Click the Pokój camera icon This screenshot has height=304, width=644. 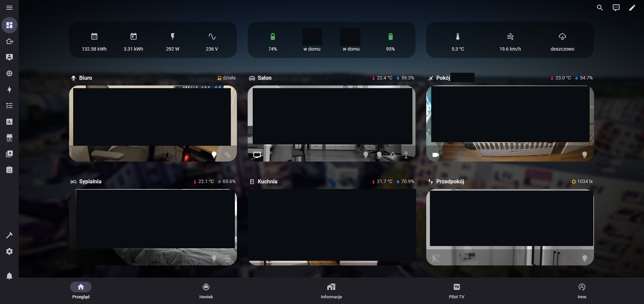[x=436, y=155]
